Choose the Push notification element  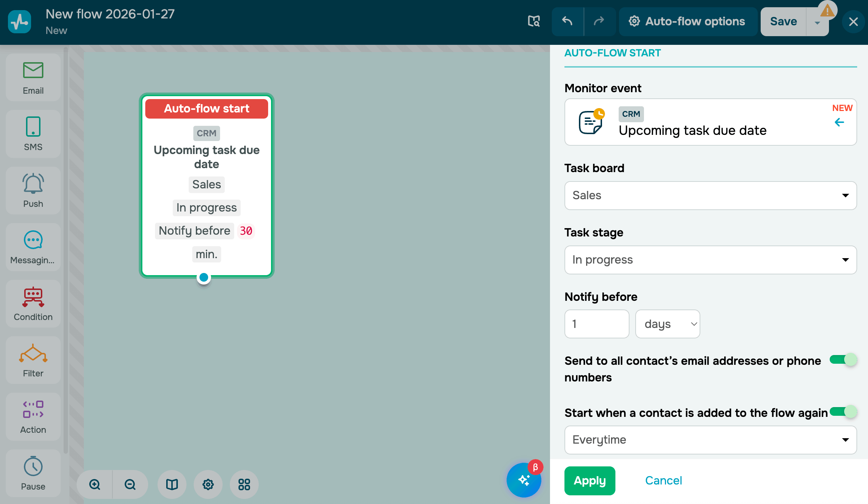pyautogui.click(x=33, y=190)
